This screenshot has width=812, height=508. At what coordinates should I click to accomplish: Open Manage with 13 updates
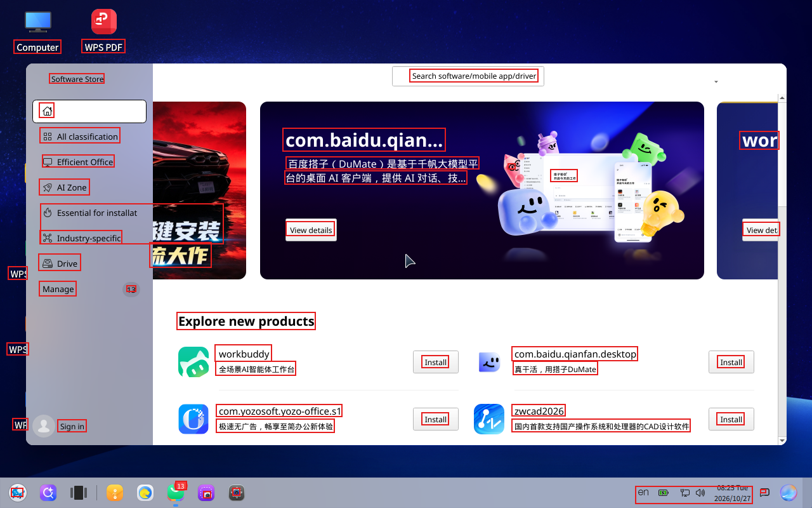pos(89,289)
